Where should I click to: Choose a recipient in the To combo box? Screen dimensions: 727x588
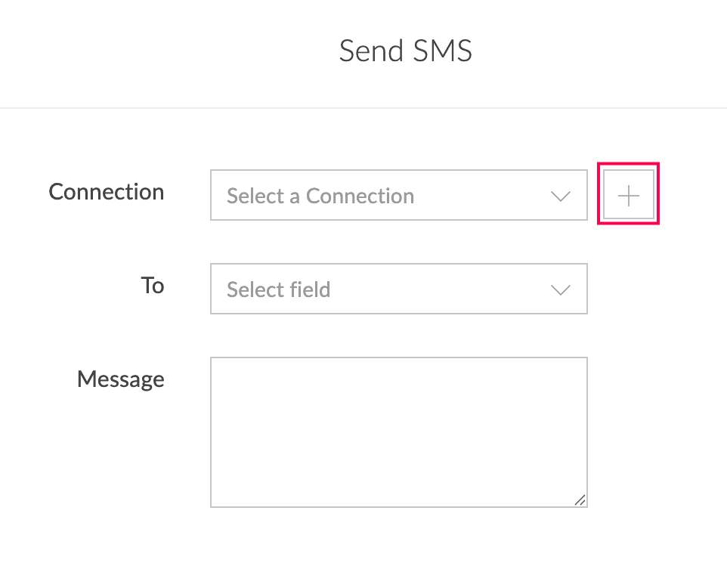(x=399, y=289)
